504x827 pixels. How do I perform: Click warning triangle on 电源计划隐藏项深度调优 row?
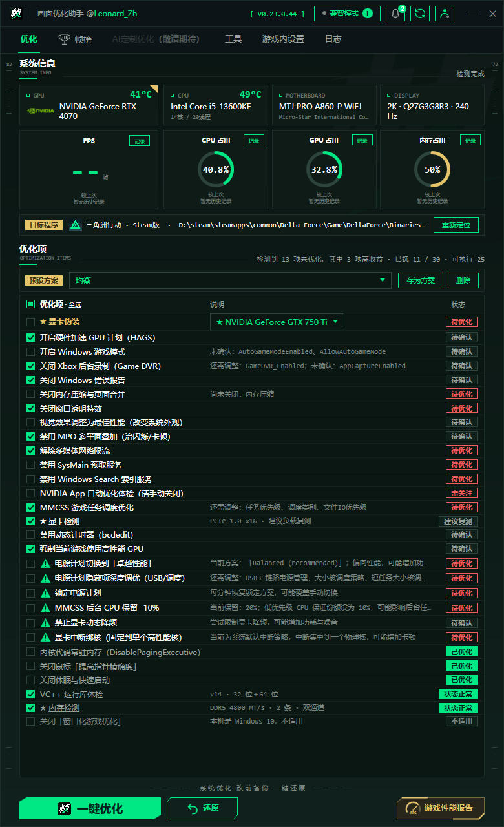point(46,578)
